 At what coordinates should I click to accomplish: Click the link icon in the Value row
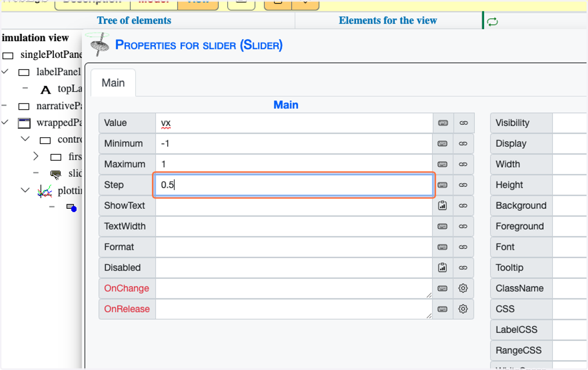464,123
